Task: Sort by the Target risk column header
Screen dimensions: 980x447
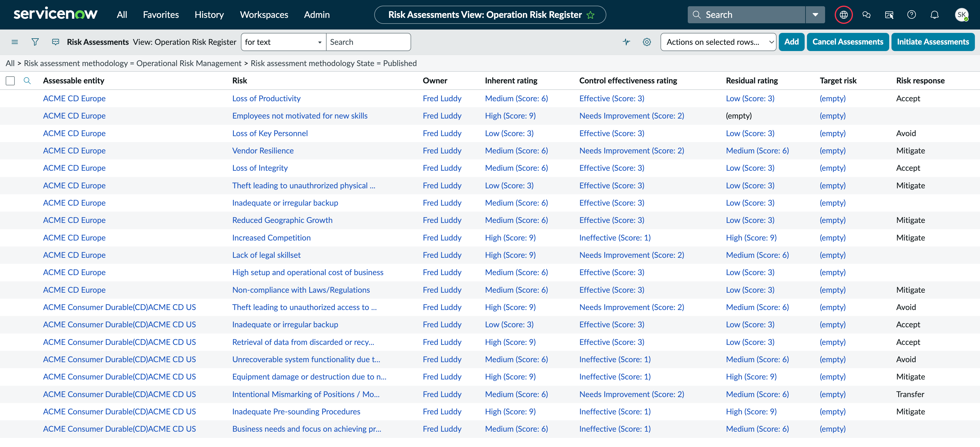Action: point(838,80)
